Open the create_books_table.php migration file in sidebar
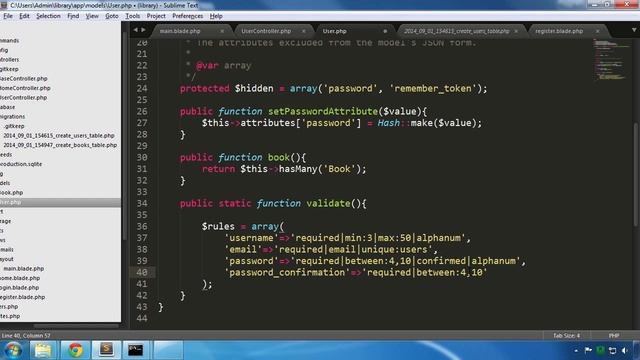 [60, 145]
